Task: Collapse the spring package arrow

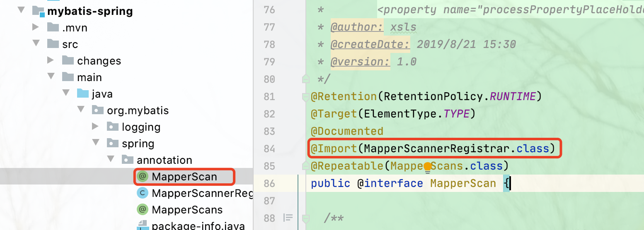Action: (x=96, y=143)
